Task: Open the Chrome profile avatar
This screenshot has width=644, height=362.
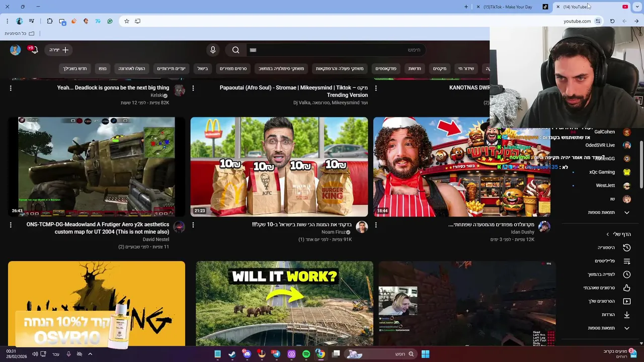Action: 20,21
